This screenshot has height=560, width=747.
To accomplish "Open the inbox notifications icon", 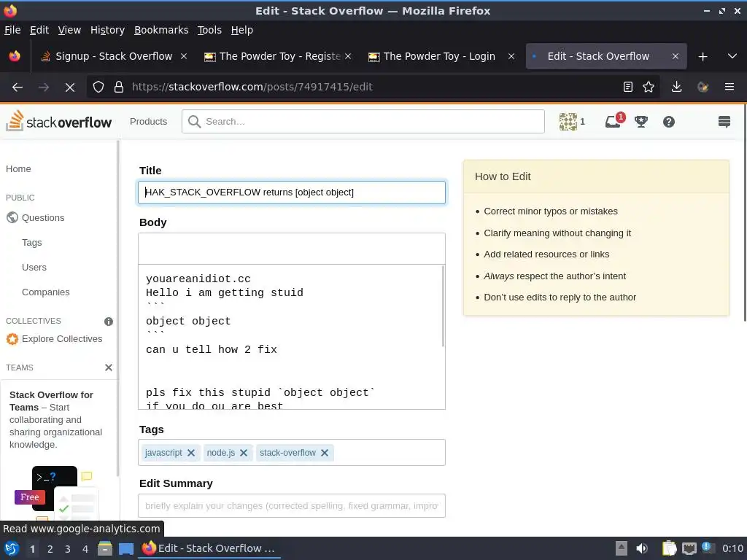I will tap(613, 122).
